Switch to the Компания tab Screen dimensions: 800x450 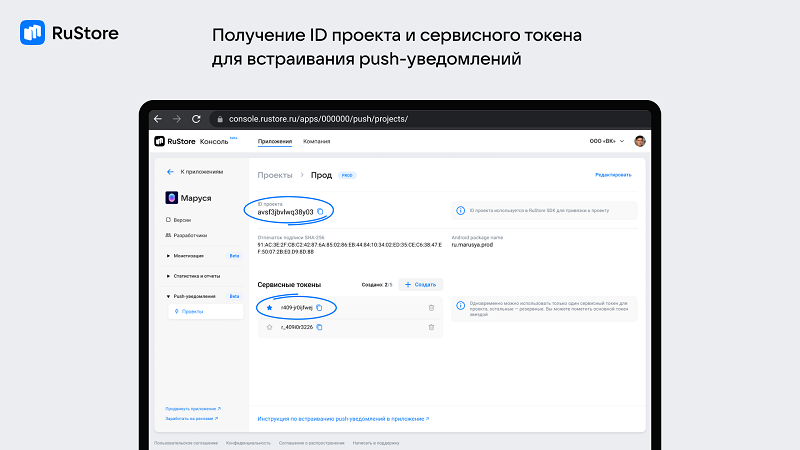coord(316,141)
